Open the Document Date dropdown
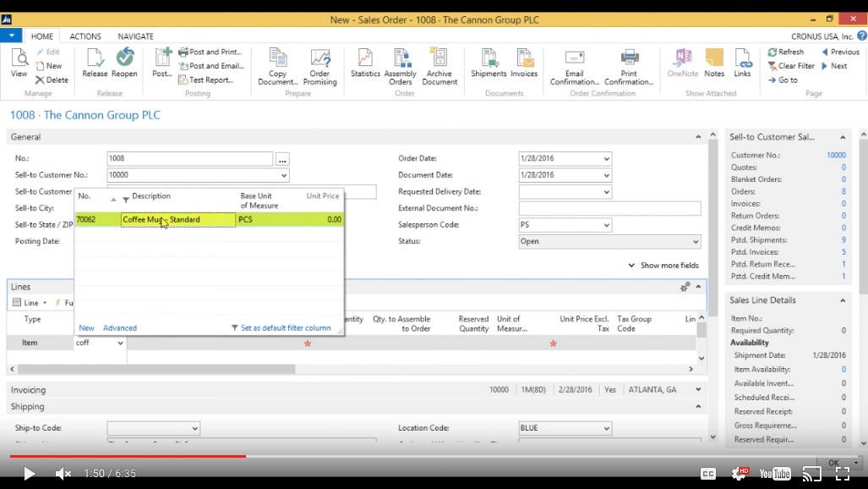 pos(606,175)
